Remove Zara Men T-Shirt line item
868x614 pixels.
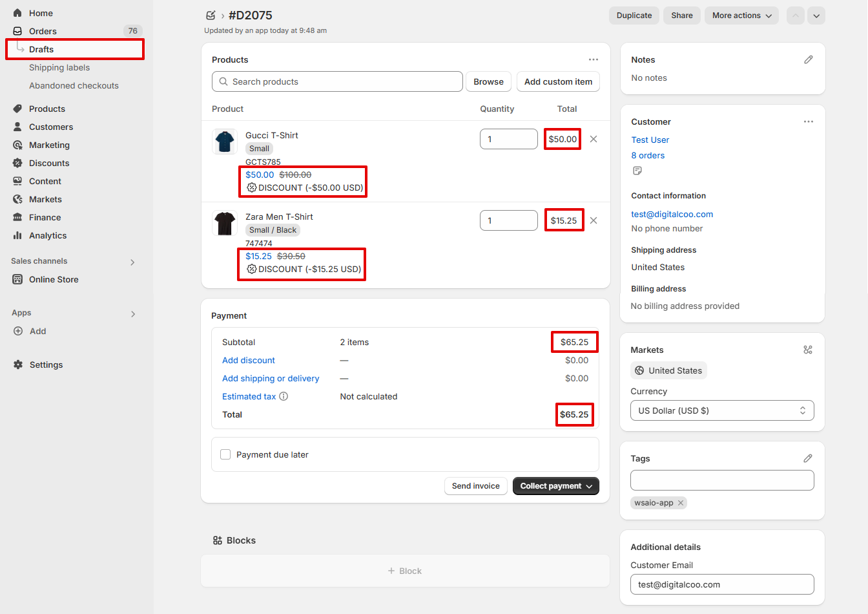click(594, 220)
